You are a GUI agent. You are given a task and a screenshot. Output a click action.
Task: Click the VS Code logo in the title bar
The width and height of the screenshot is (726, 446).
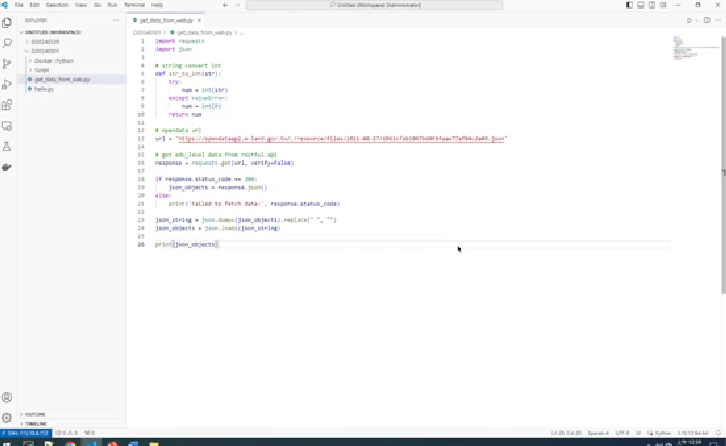point(5,5)
